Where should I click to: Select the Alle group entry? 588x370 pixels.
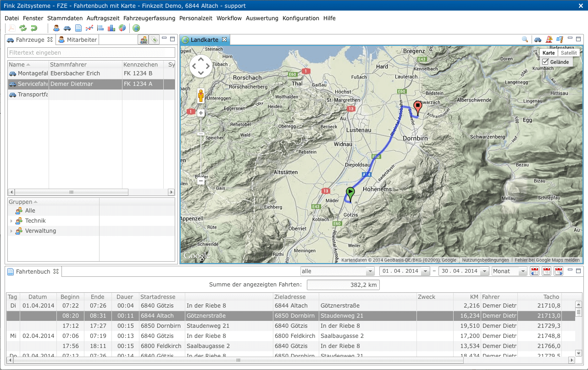click(91, 211)
